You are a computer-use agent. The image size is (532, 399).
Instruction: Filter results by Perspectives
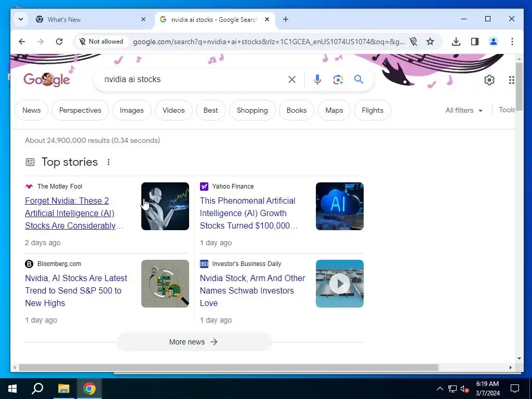click(80, 110)
